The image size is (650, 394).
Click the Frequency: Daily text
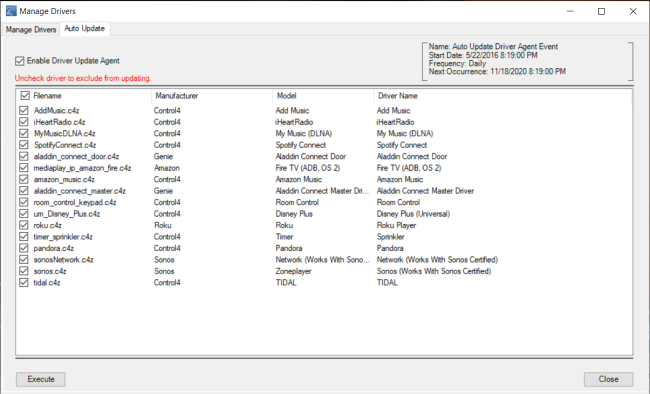(457, 63)
